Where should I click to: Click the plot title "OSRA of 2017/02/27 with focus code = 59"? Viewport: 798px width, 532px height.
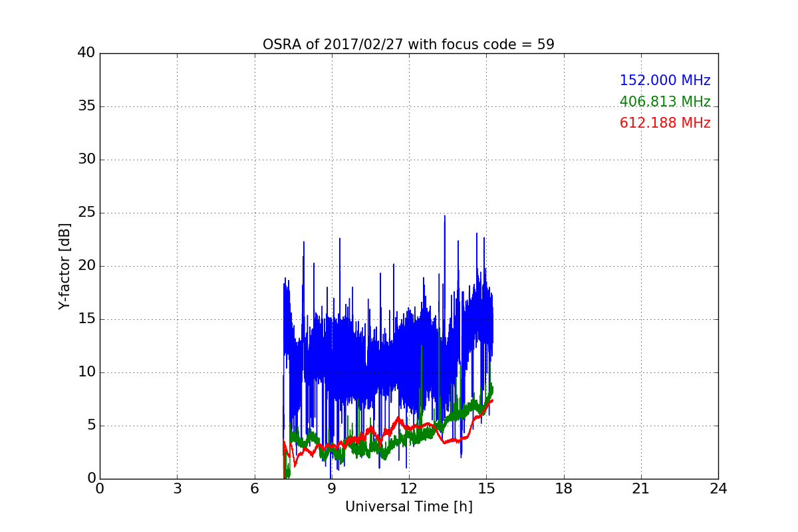tap(408, 45)
